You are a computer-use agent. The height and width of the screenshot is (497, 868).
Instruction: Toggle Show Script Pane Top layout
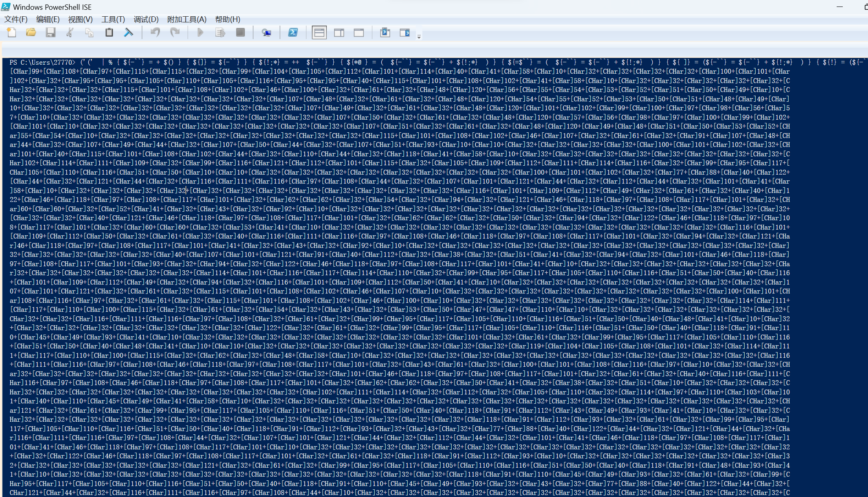coord(319,33)
